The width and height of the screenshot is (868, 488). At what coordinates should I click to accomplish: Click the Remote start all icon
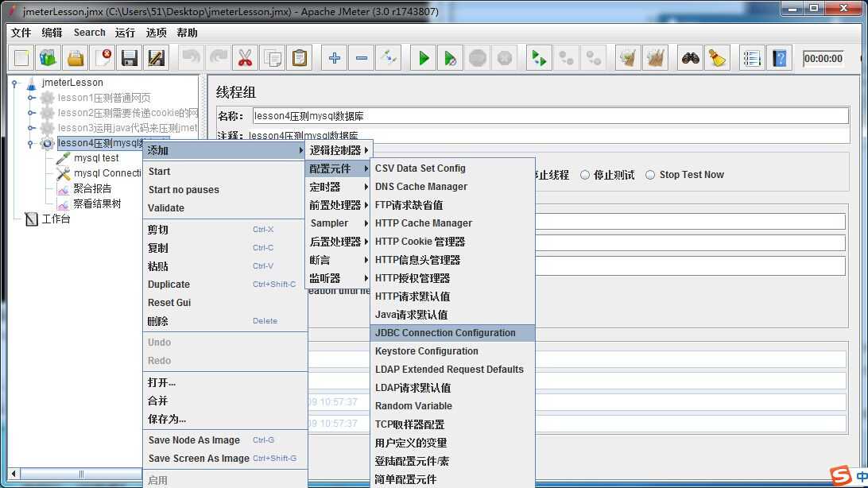click(539, 58)
